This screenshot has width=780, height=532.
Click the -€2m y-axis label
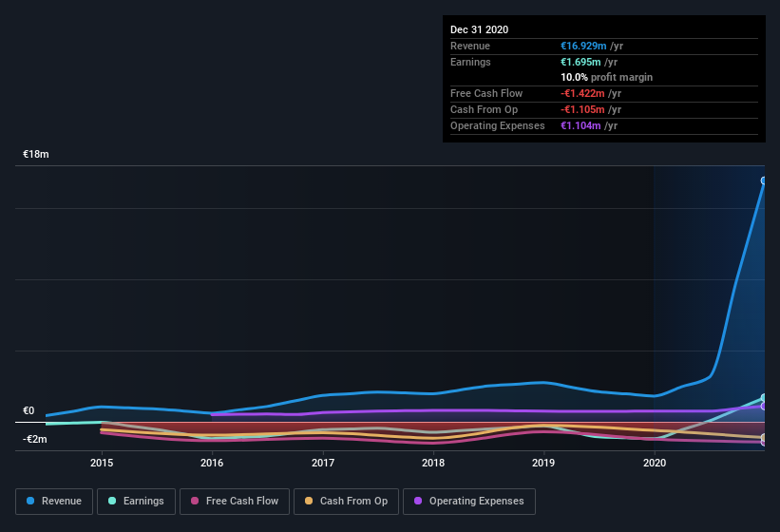35,439
